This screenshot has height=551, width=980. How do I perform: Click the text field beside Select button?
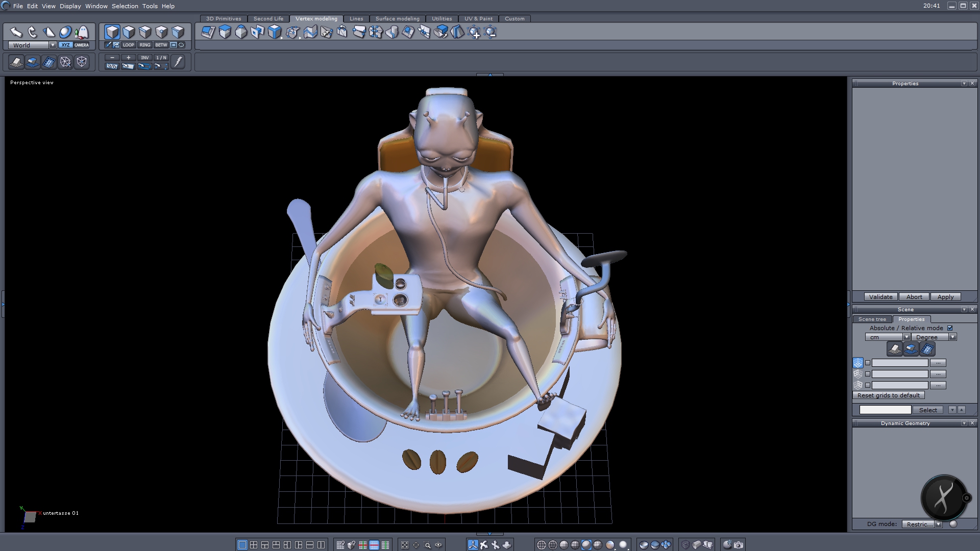click(885, 410)
